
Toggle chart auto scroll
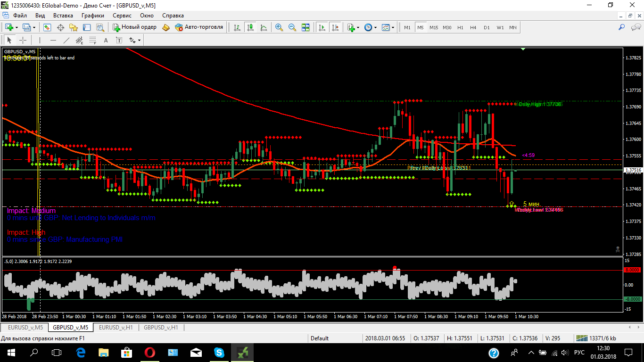322,27
